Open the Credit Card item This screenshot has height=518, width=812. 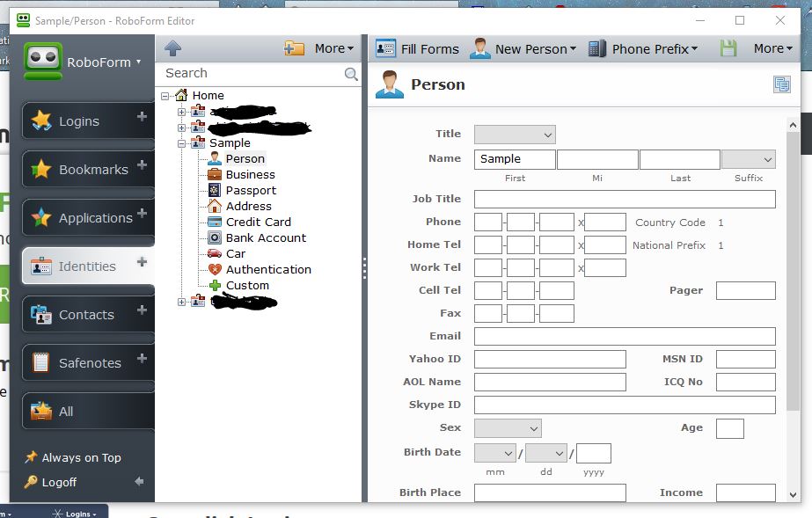(x=259, y=222)
